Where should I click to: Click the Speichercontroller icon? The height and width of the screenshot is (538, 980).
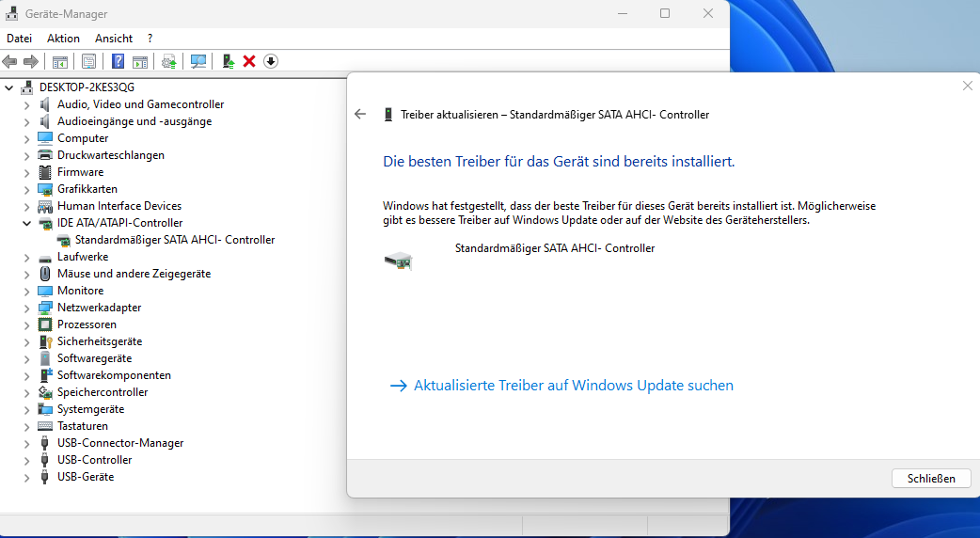(x=45, y=392)
